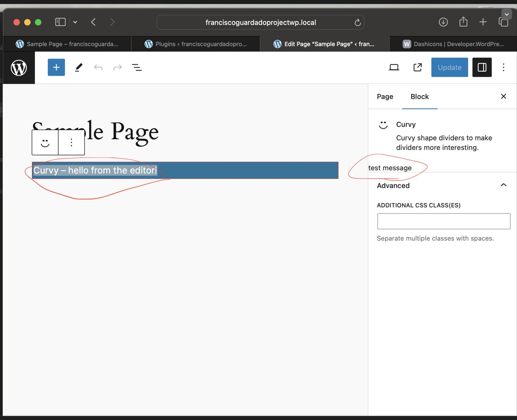Select the Edit Page "Sample Page" browser tab

click(x=325, y=44)
